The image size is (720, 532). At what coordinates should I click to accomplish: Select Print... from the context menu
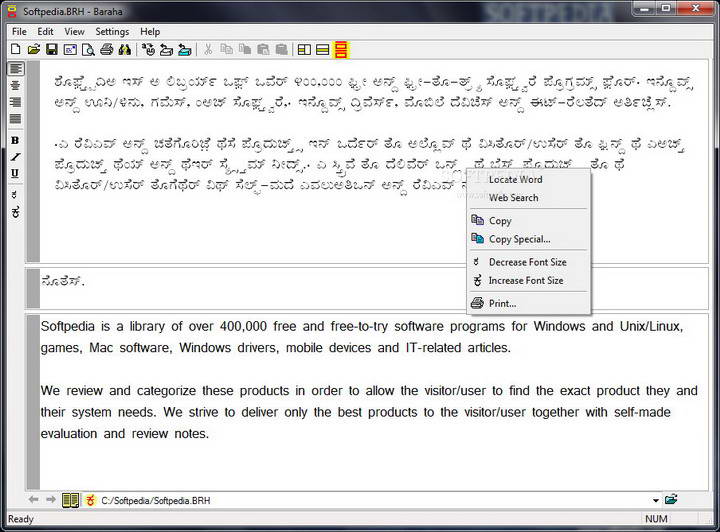[x=502, y=303]
